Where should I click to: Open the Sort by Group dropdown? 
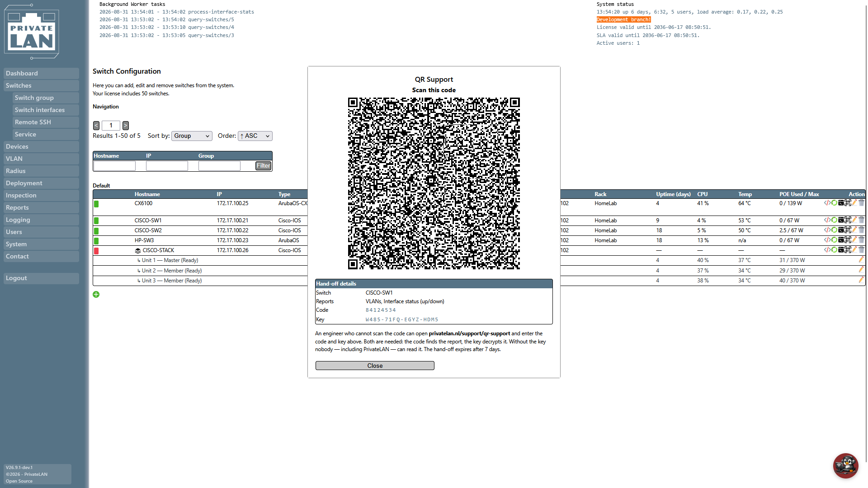point(192,136)
